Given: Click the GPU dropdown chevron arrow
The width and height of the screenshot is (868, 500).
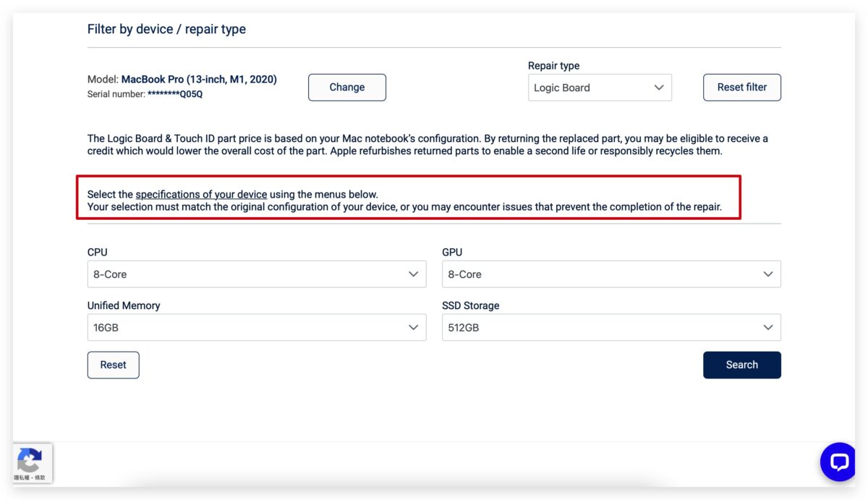Looking at the screenshot, I should [x=768, y=274].
